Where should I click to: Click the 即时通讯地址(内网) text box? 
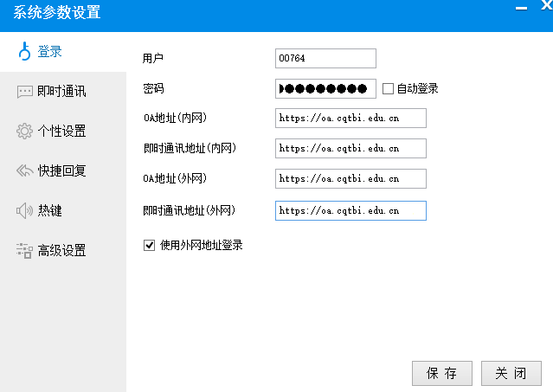tap(350, 148)
